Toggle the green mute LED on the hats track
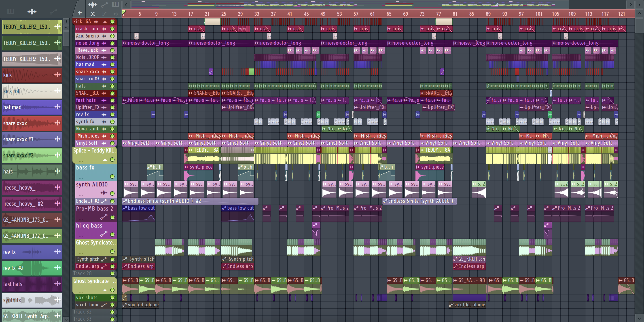This screenshot has height=322, width=644. tap(112, 86)
